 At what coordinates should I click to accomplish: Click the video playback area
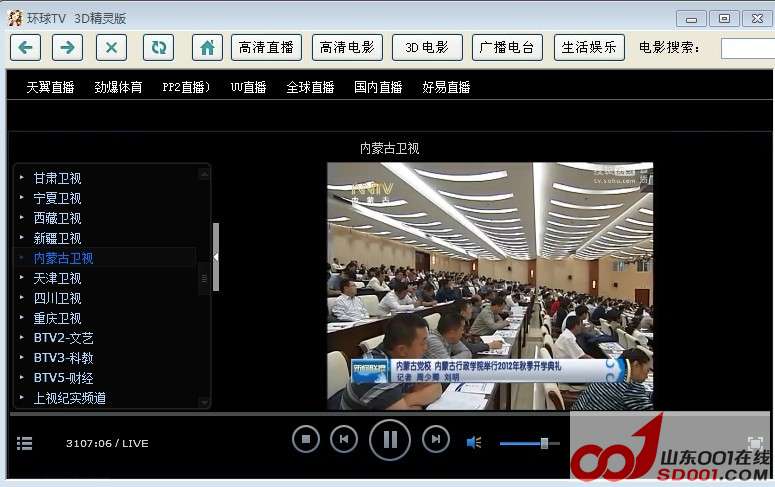(x=490, y=286)
